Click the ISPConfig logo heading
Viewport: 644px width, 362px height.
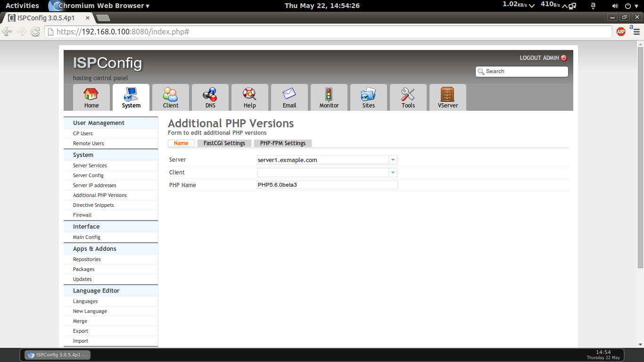click(107, 63)
